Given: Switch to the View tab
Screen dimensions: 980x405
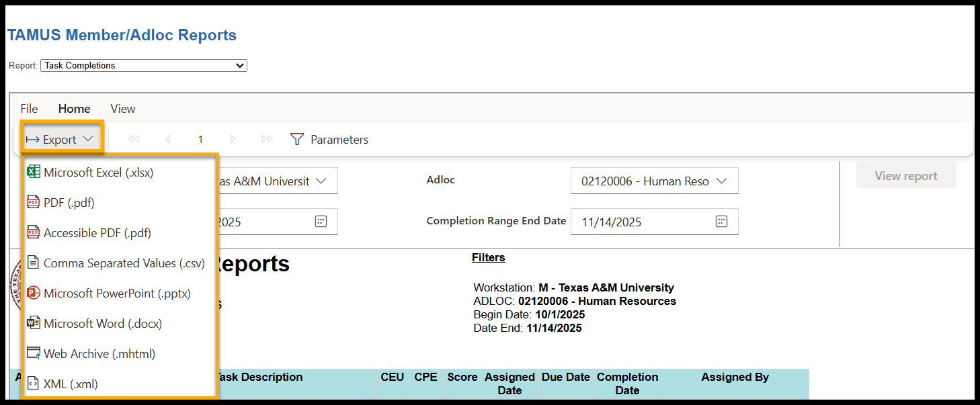Looking at the screenshot, I should pyautogui.click(x=123, y=109).
